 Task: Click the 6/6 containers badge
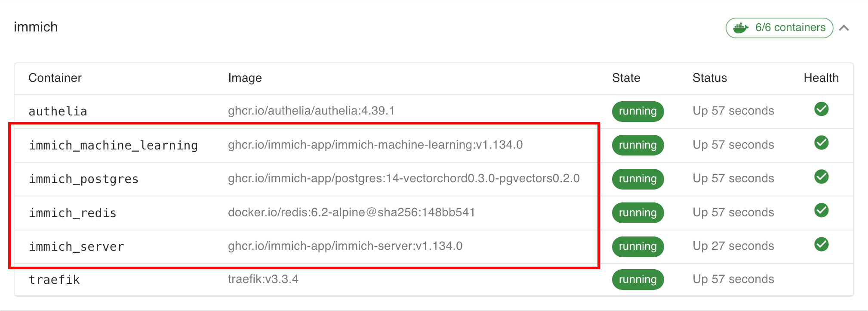779,28
